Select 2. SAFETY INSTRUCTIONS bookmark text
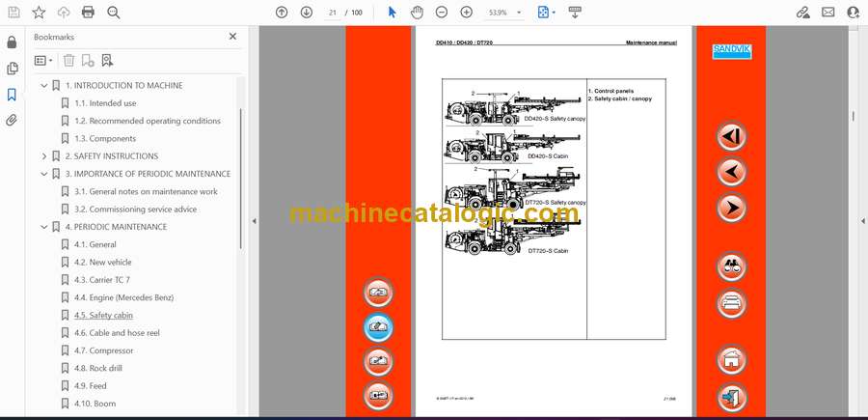The width and height of the screenshot is (868, 420). pyautogui.click(x=112, y=156)
